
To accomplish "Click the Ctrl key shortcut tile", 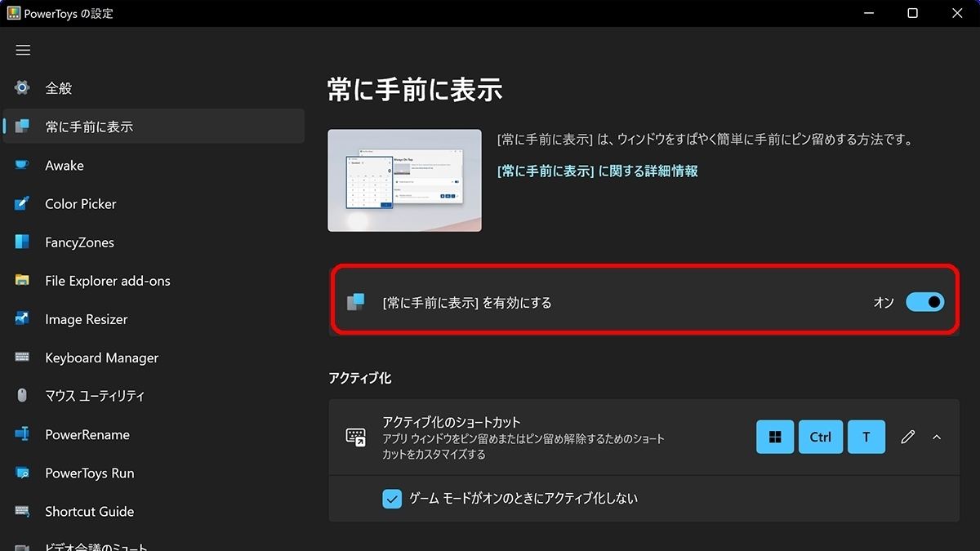I will coord(821,437).
